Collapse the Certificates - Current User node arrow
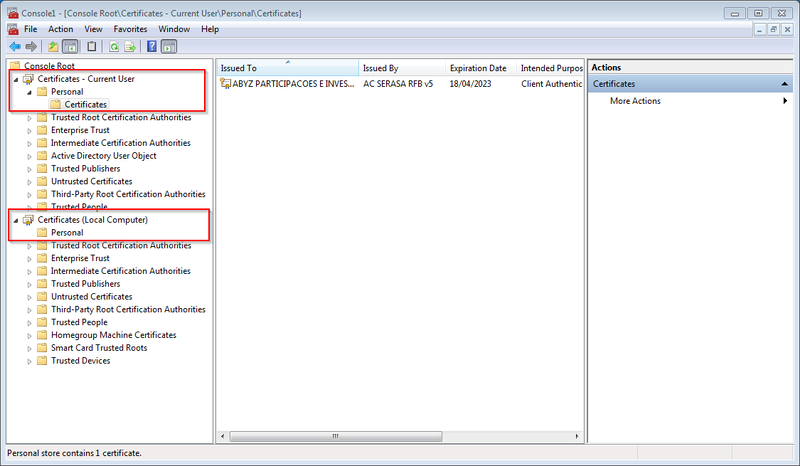Screen dimensions: 800x466 16,80
